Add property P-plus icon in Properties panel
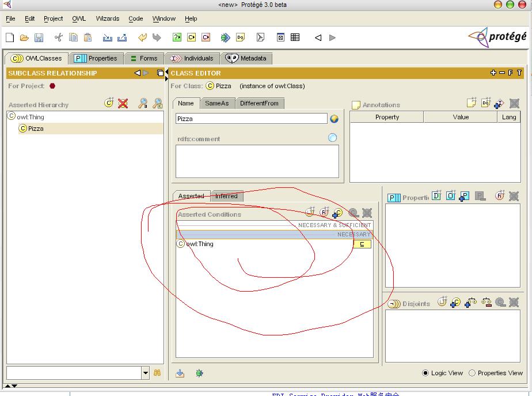The height and width of the screenshot is (396, 532). (464, 197)
